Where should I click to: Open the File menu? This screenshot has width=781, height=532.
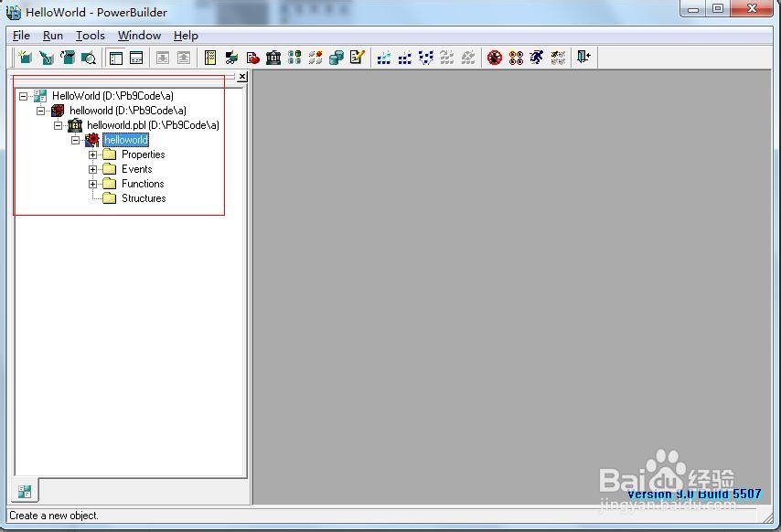tap(21, 36)
